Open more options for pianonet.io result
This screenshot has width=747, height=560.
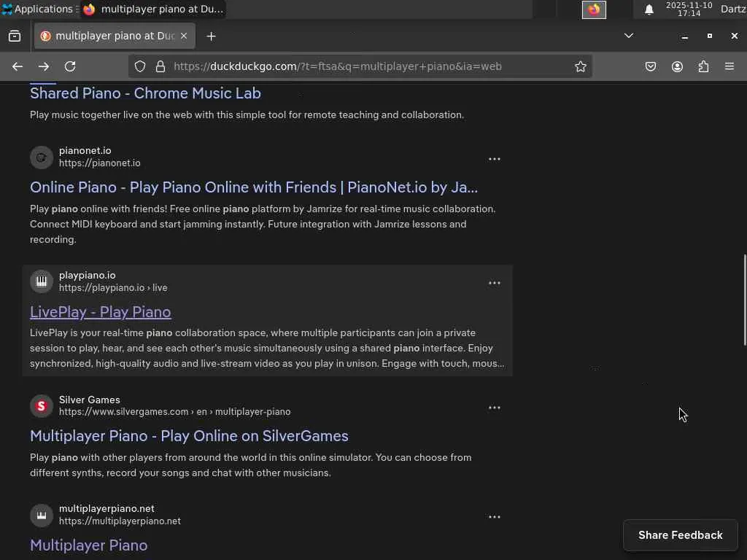click(494, 159)
